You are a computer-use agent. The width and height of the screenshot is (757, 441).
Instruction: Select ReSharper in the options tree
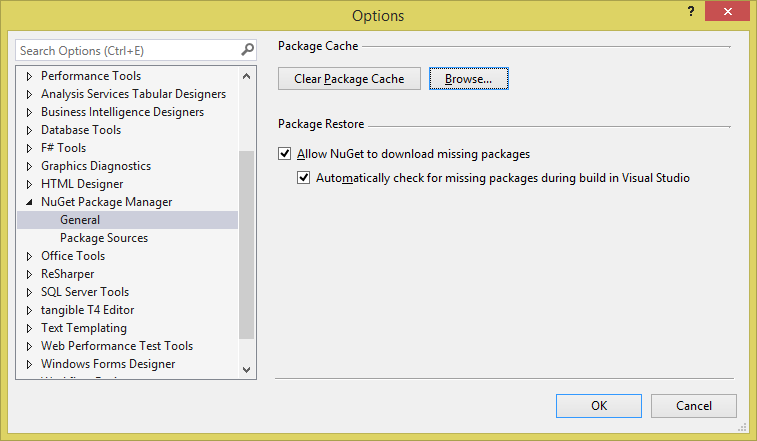pyautogui.click(x=68, y=274)
